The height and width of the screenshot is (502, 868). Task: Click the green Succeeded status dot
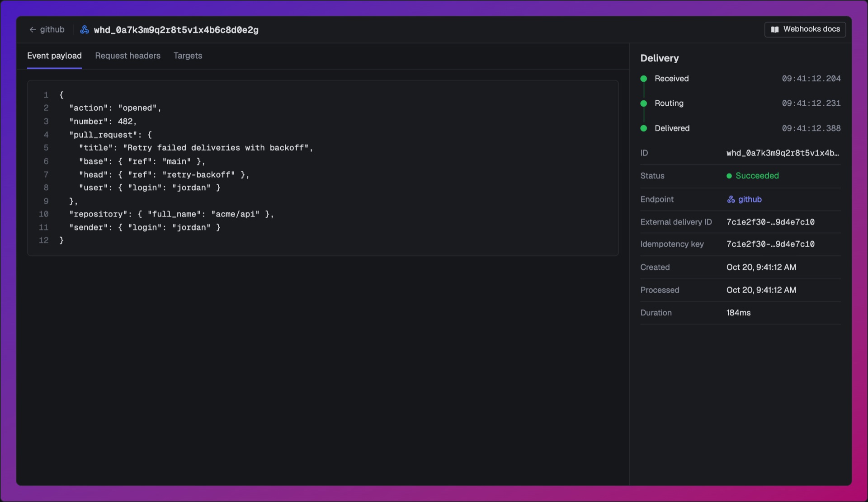729,176
